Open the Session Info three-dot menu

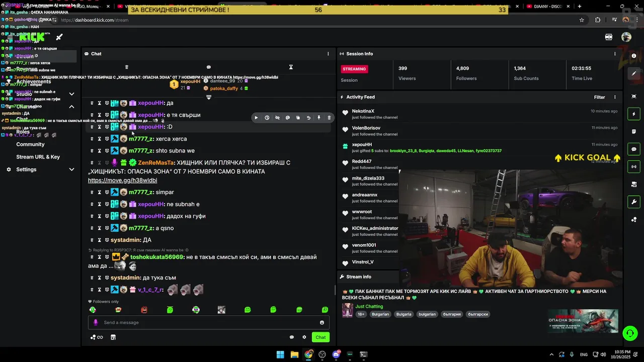[x=615, y=54]
